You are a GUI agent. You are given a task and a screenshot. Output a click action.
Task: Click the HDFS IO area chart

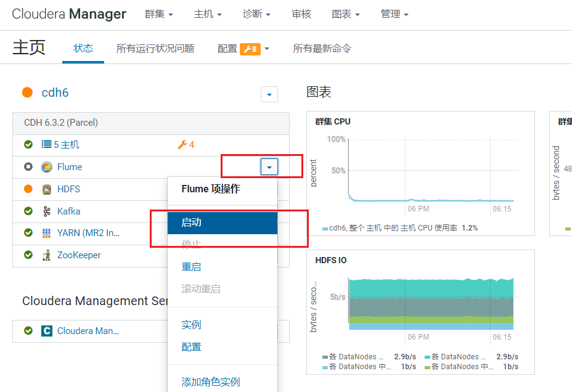(x=430, y=304)
